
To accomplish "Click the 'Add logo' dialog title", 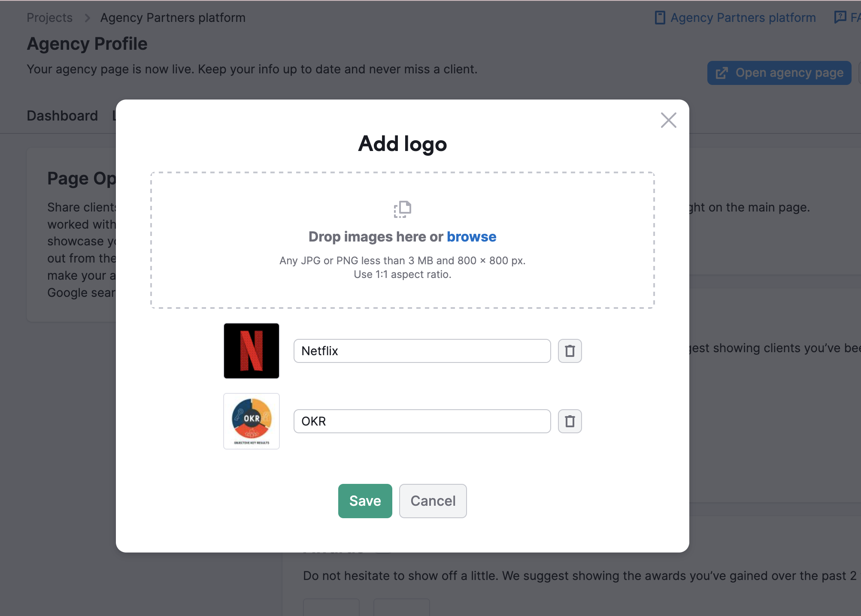I will coord(403,144).
